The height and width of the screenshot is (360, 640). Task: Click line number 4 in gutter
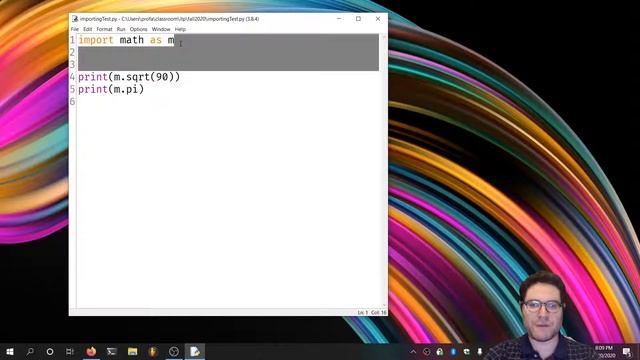[72, 77]
